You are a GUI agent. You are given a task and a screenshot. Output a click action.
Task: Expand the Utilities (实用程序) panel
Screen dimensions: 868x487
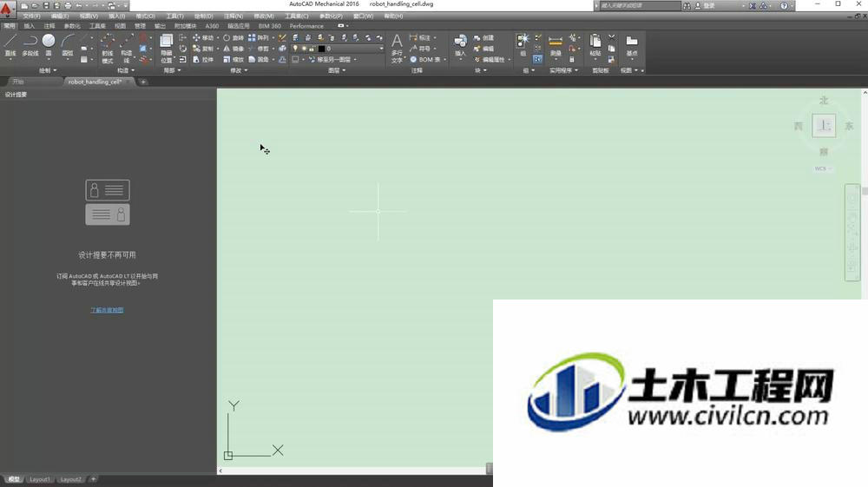click(563, 70)
